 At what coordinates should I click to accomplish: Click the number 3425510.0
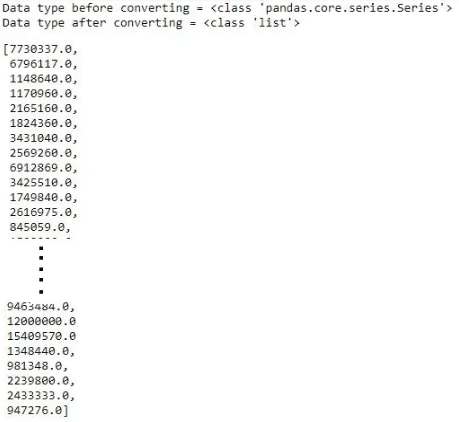pos(41,183)
